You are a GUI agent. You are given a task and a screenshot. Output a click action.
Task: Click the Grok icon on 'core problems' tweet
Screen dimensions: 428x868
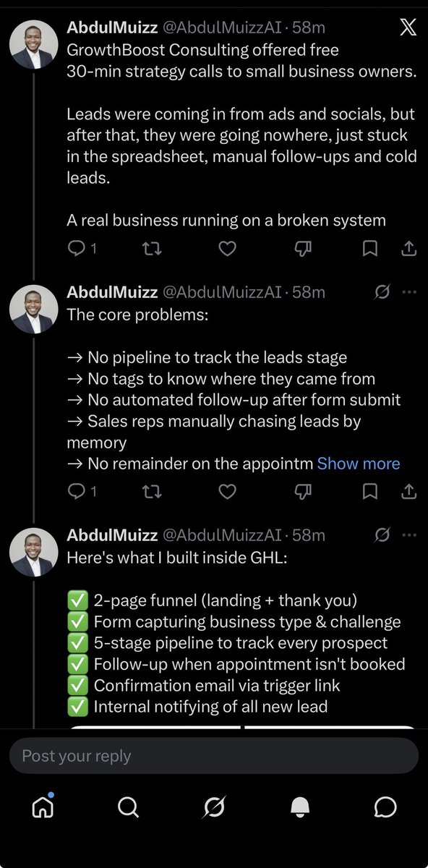(x=383, y=292)
